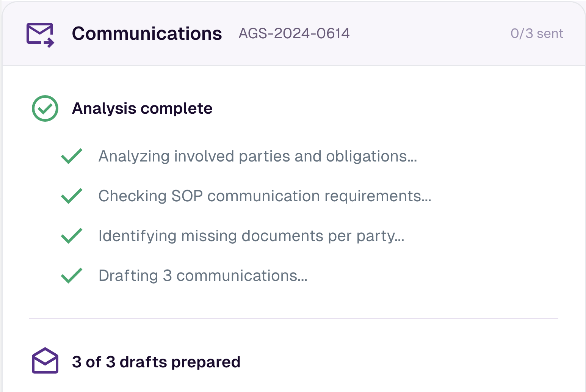Click blank area right of drafts prepared text
Screen dimensions: 586x392
click(398, 362)
